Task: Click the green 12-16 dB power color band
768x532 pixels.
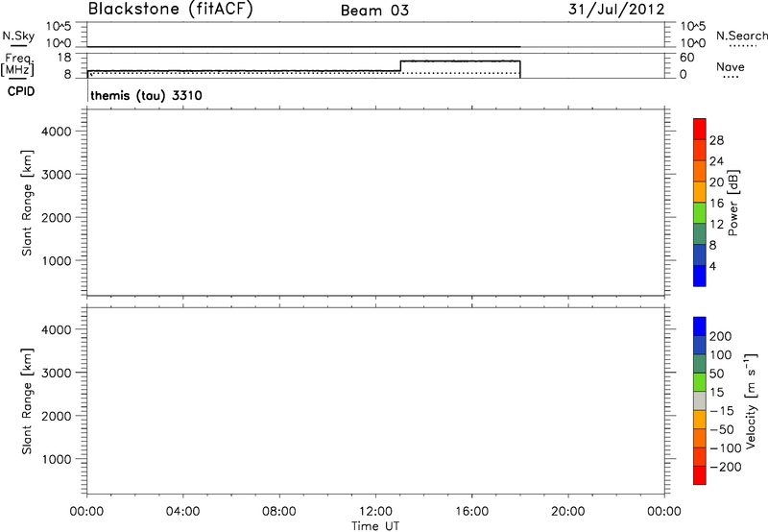Action: (700, 213)
